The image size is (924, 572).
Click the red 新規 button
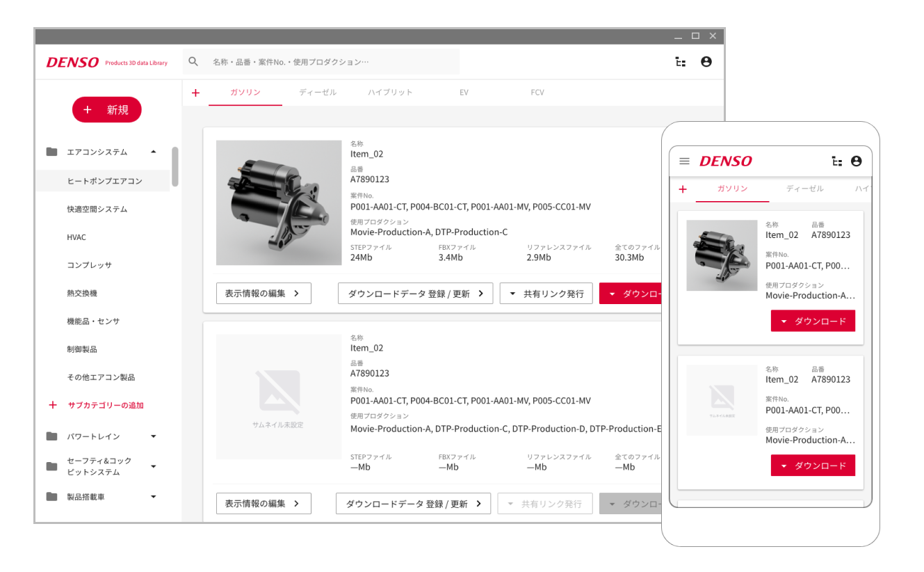(106, 110)
